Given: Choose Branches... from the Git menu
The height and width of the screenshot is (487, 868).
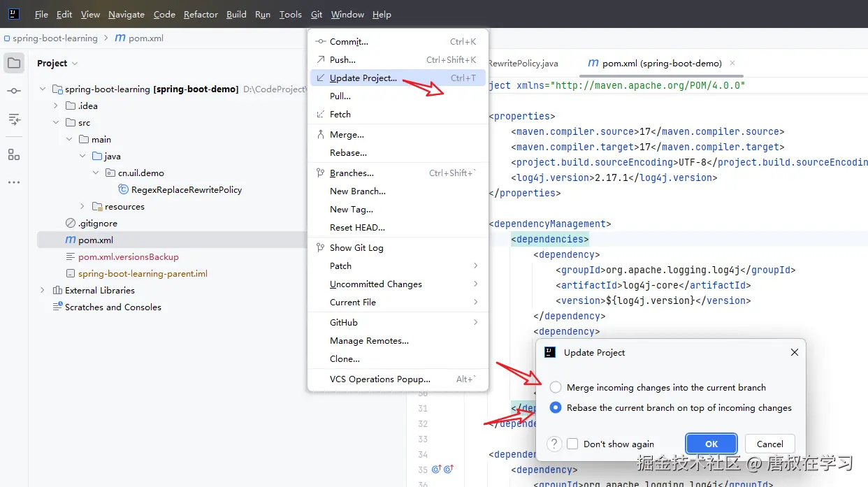Looking at the screenshot, I should [398, 173].
